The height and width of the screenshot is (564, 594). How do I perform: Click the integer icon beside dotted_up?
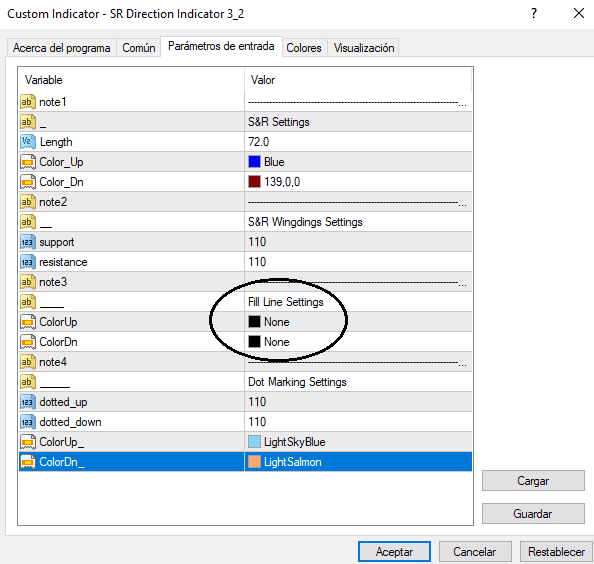pos(28,402)
